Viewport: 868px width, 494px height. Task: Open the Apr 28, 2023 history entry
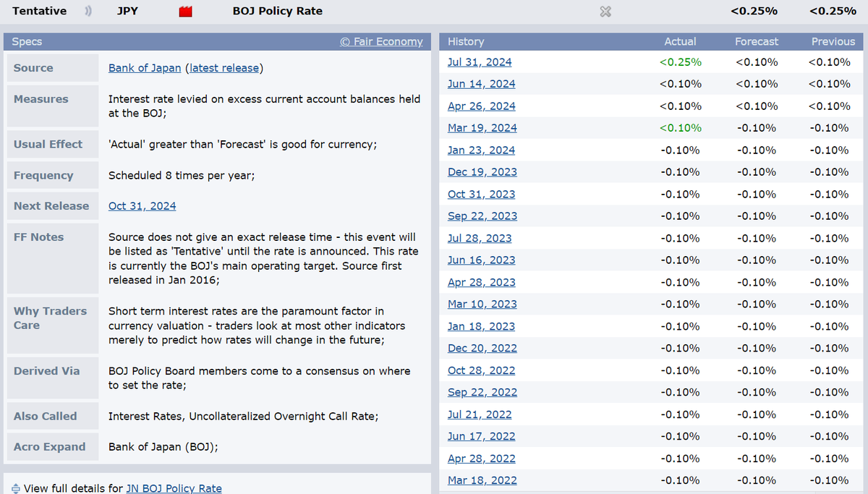point(482,283)
